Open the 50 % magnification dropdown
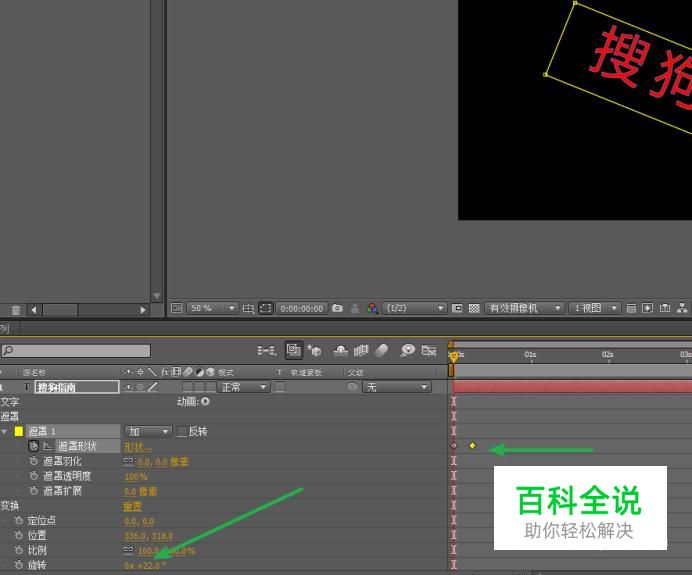Viewport: 692px width, 575px height. coord(212,308)
